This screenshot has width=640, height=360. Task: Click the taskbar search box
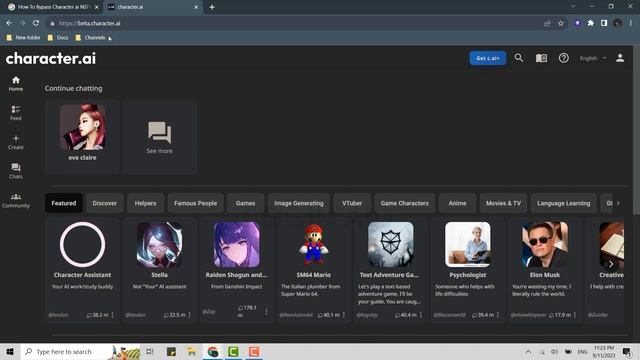tap(81, 351)
